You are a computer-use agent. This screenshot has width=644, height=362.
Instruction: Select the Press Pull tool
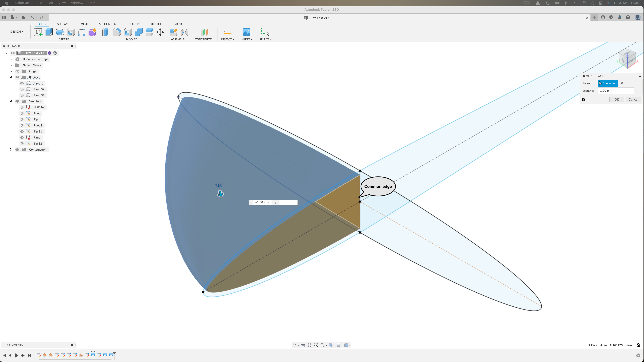pos(106,32)
